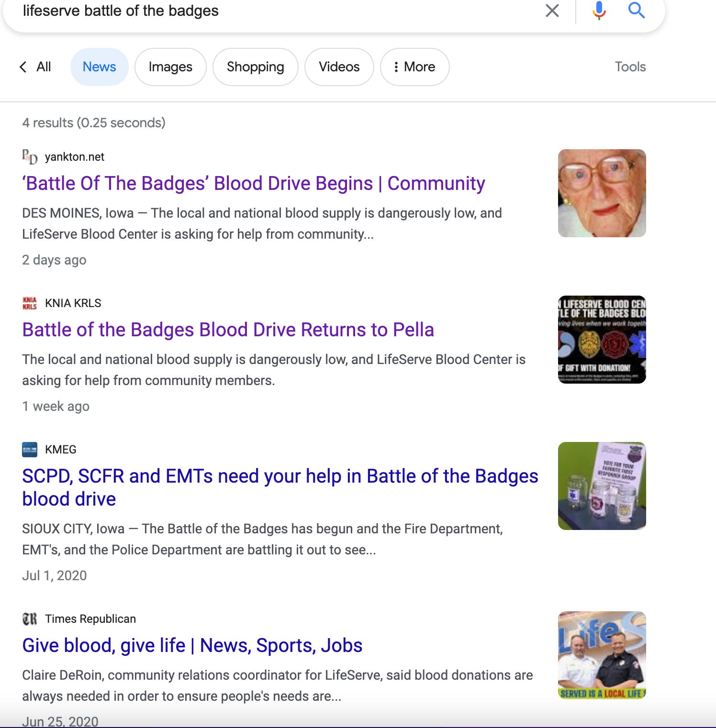The image size is (716, 728).
Task: Open the two officers thumbnail for Times Republican
Action: point(602,655)
